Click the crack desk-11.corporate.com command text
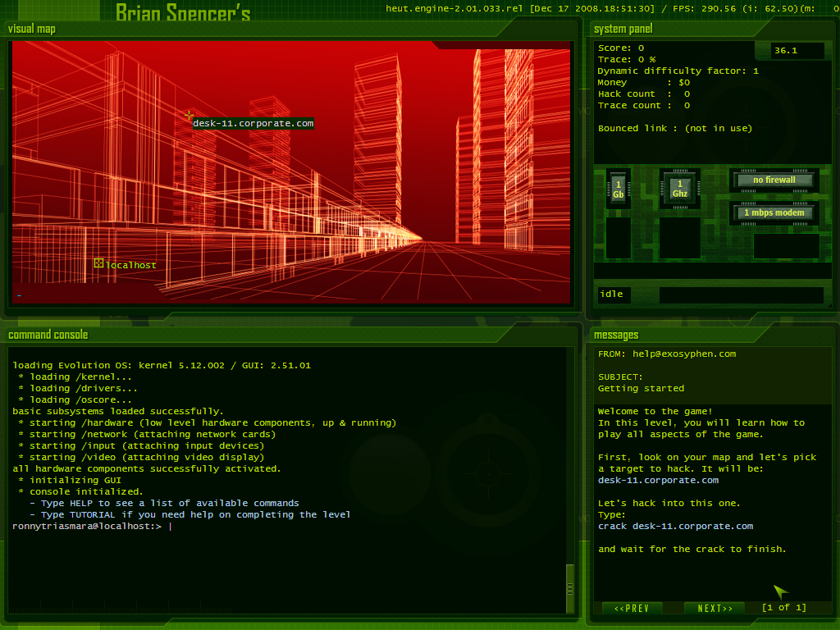 675,526
